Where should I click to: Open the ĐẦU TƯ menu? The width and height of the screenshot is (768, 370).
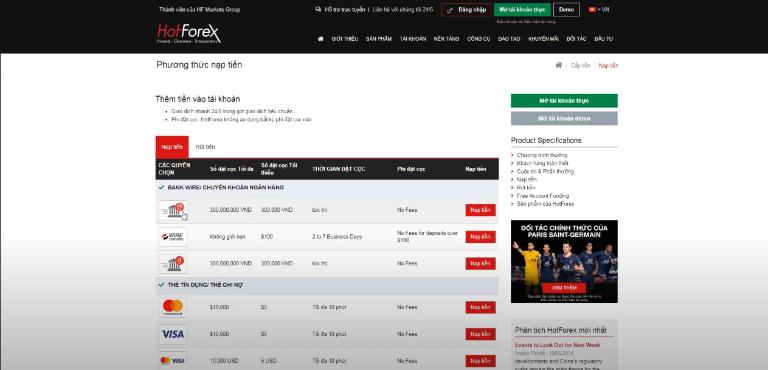(x=603, y=39)
